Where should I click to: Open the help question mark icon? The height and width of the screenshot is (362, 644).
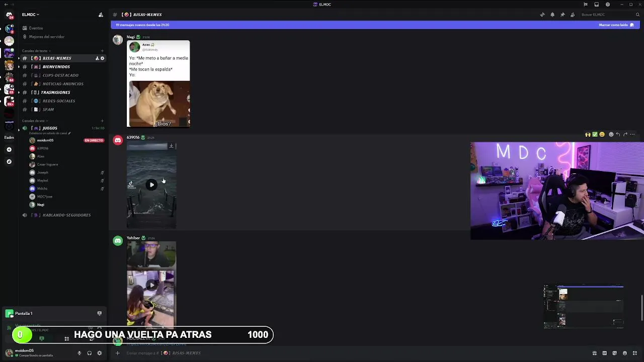(608, 5)
